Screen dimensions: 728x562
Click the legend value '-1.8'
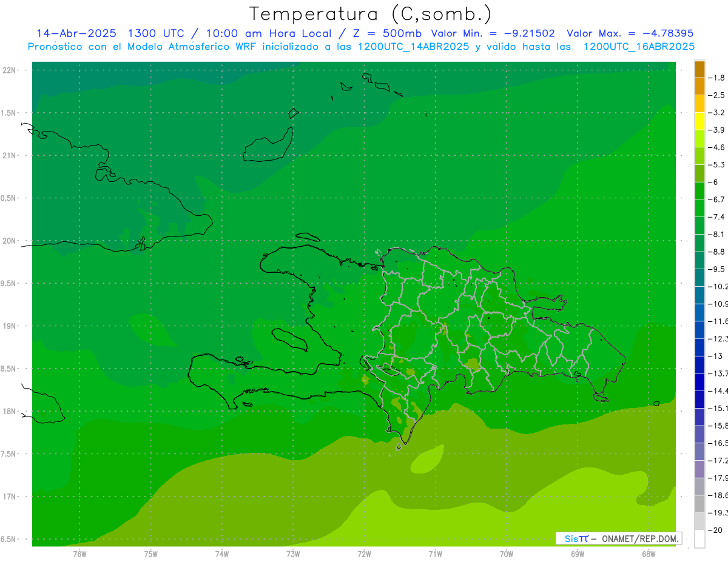tap(716, 78)
